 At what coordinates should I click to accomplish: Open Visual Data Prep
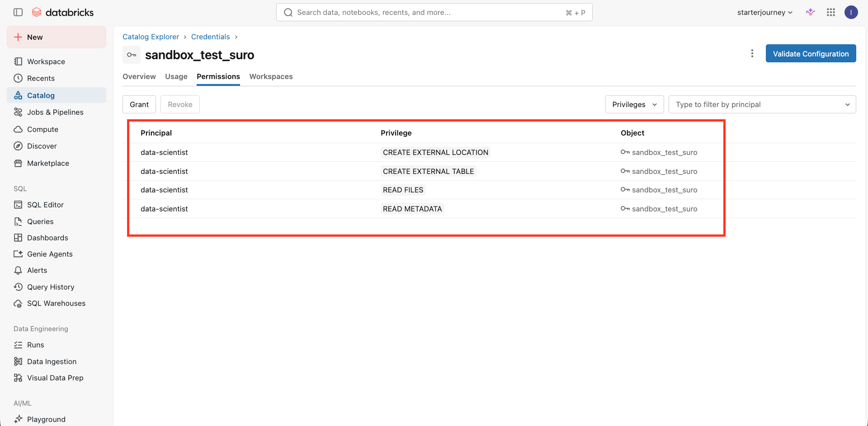coord(57,378)
